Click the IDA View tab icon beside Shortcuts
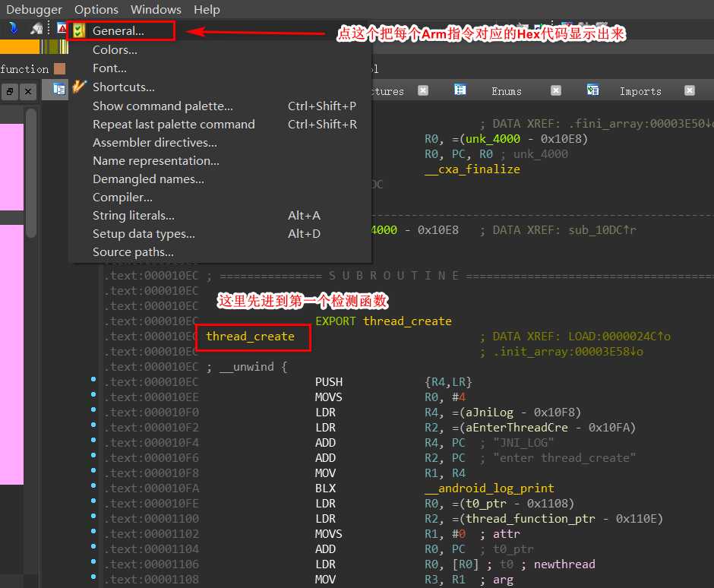The image size is (714, 588). point(58,90)
